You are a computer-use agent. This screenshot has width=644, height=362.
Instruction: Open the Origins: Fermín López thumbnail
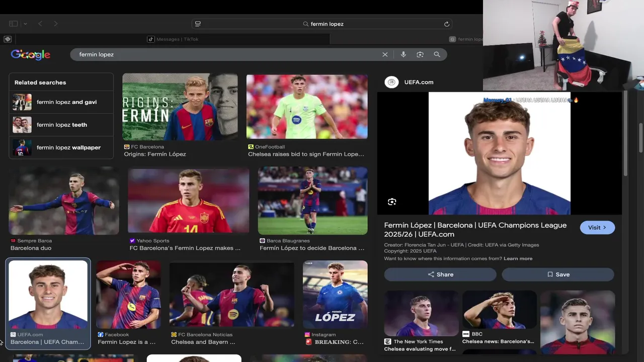[180, 107]
